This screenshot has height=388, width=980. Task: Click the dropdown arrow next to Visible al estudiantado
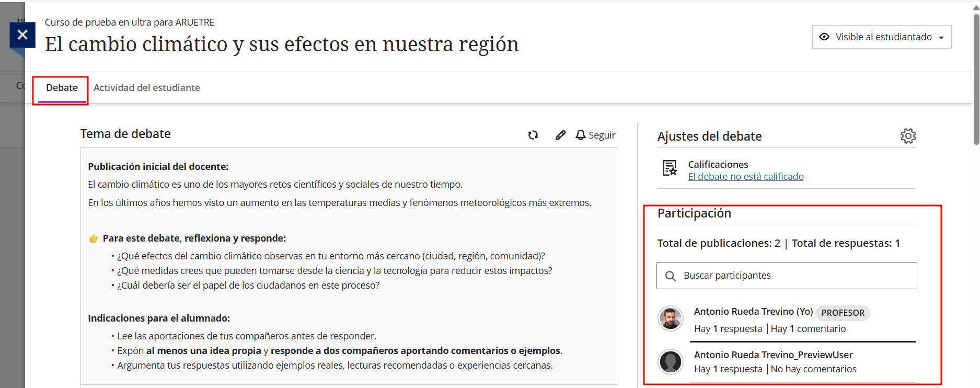click(941, 38)
